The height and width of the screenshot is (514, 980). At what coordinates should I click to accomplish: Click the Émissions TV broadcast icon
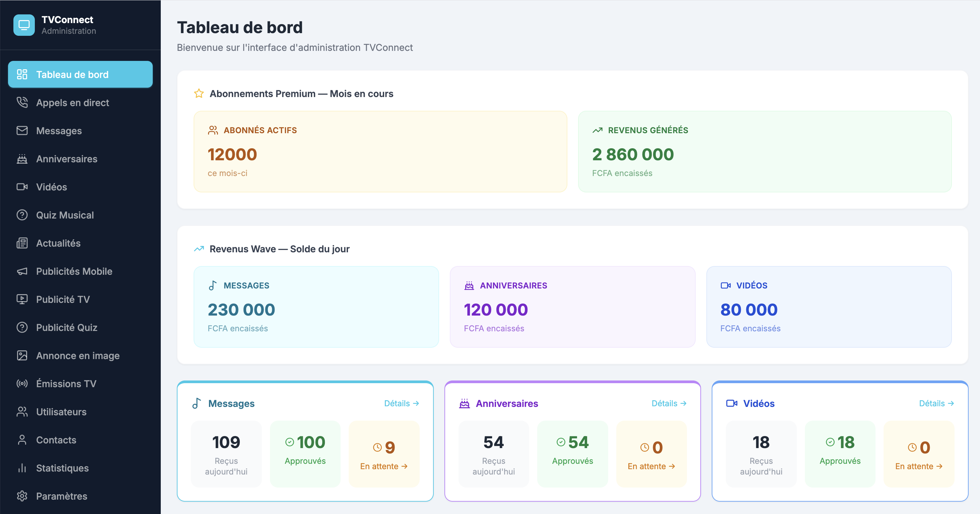pos(22,384)
